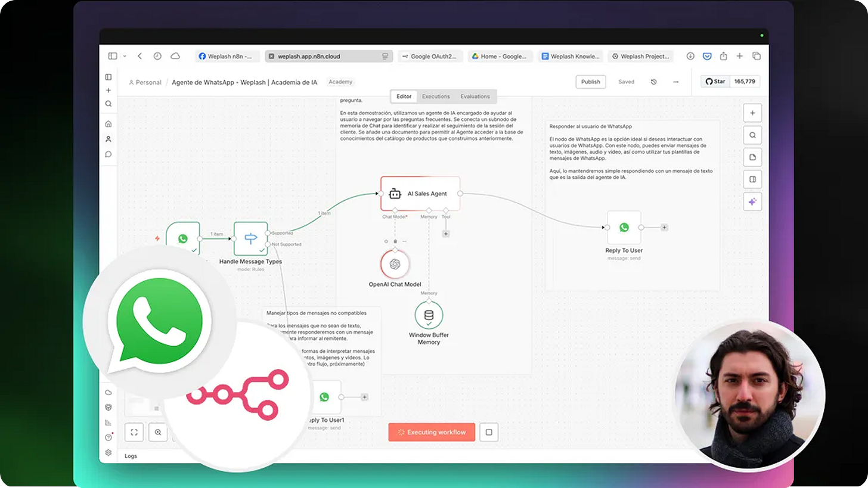Add a tool under AI Sales Agent
Image resolution: width=868 pixels, height=488 pixels.
click(446, 234)
